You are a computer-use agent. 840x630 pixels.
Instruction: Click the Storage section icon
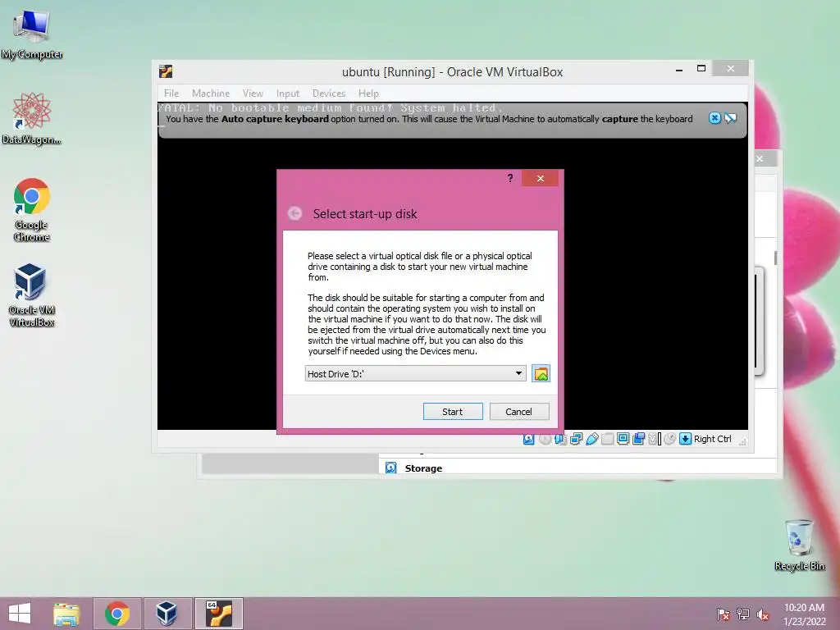point(391,468)
